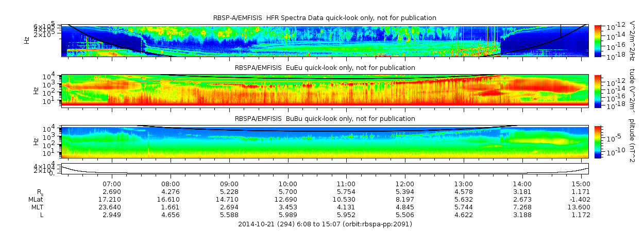Click the bottom line plot panel
Image resolution: width=644 pixels, height=231 pixels.
[x=325, y=169]
